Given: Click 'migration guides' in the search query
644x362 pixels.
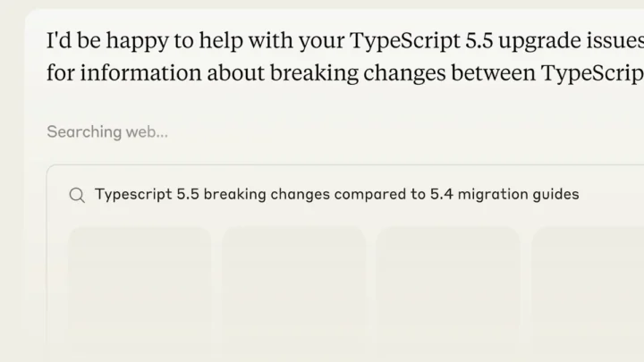Looking at the screenshot, I should point(518,194).
